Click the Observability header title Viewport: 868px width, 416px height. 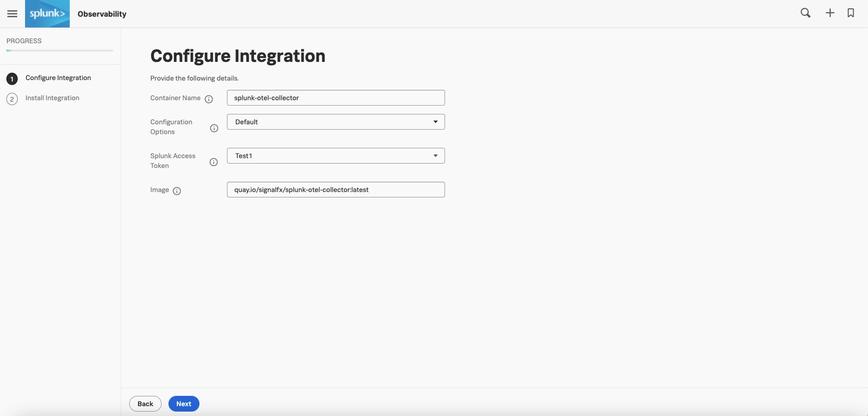tap(102, 14)
